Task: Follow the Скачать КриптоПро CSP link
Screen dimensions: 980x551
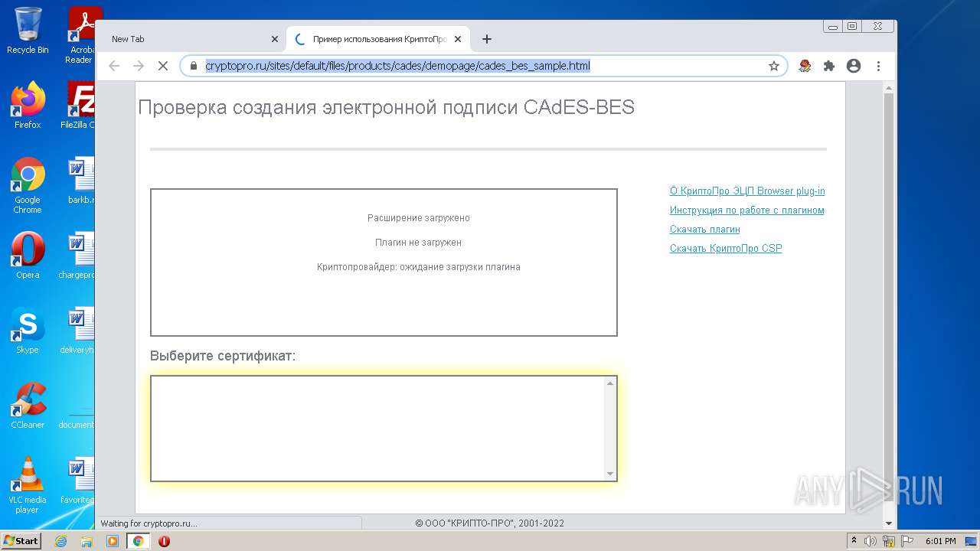Action: pyautogui.click(x=726, y=249)
